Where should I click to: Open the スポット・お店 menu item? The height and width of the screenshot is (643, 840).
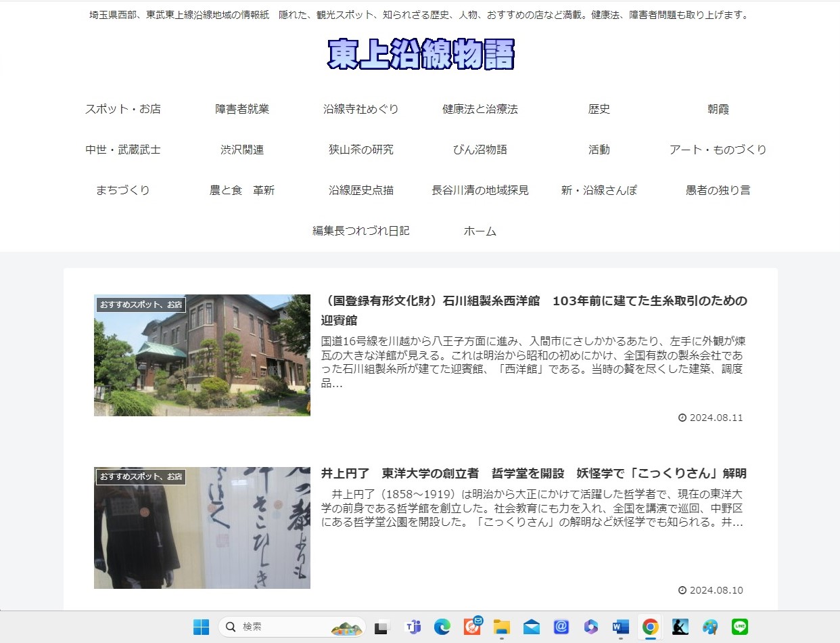[x=123, y=109]
